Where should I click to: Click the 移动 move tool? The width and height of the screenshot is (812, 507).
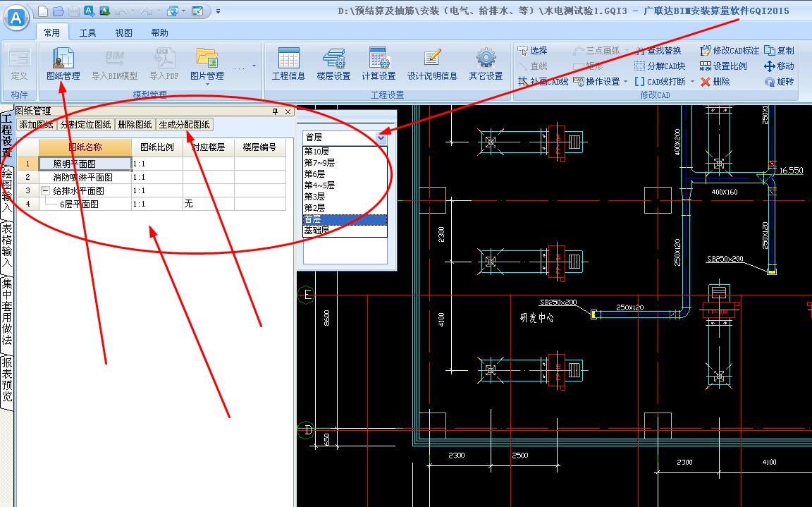coord(779,66)
